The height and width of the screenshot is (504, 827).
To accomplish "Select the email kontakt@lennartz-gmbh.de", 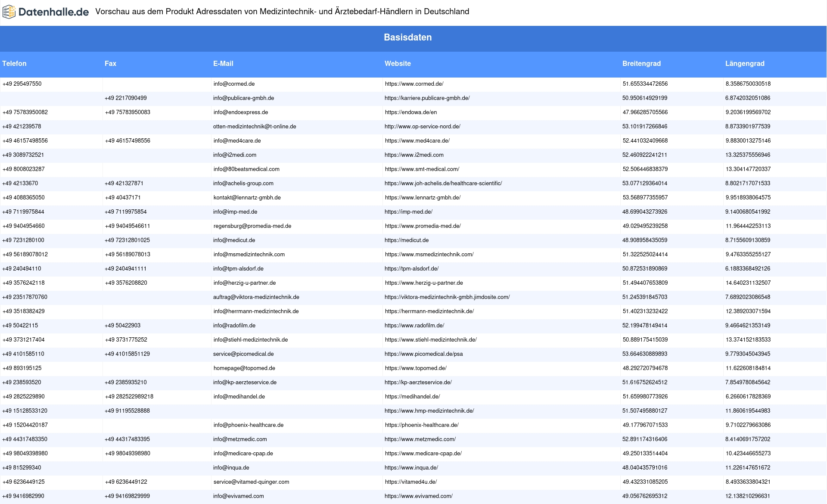I will 247,198.
